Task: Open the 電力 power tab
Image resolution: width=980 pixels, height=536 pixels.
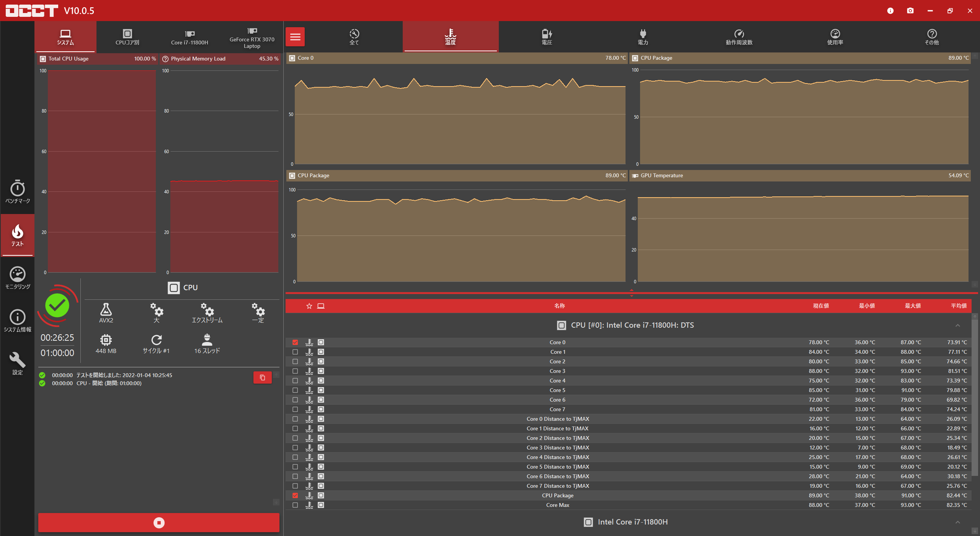Action: 643,37
